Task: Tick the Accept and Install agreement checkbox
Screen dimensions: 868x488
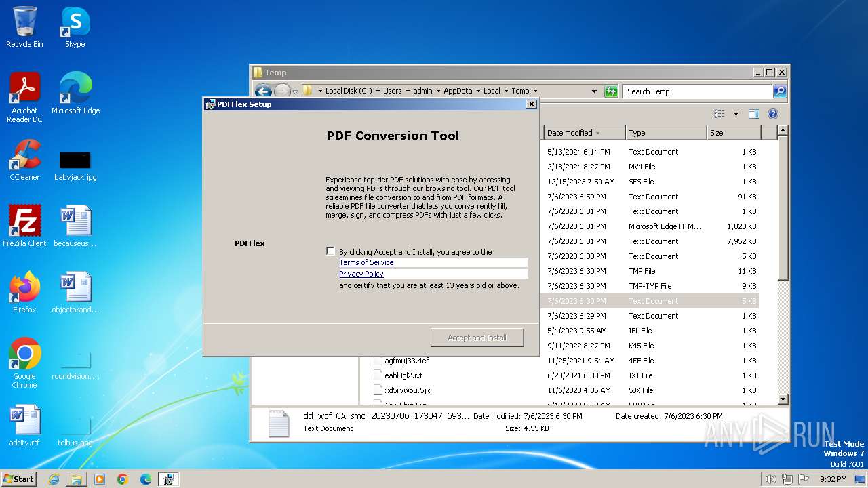Action: [x=330, y=251]
